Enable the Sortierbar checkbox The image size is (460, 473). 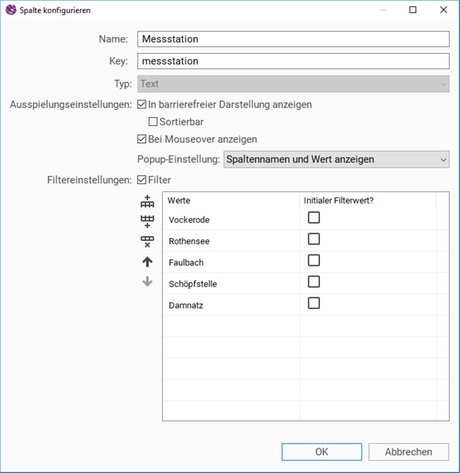(x=153, y=122)
